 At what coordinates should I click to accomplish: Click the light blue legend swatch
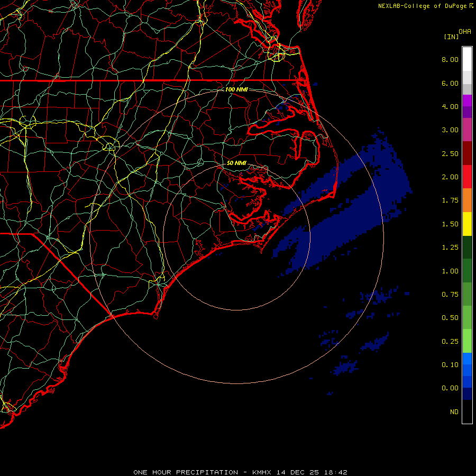coord(467,359)
